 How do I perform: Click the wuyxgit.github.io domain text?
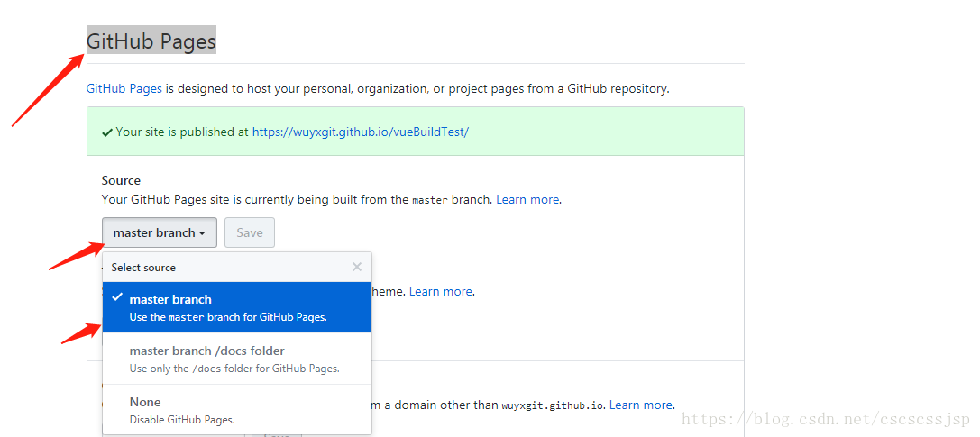(554, 405)
